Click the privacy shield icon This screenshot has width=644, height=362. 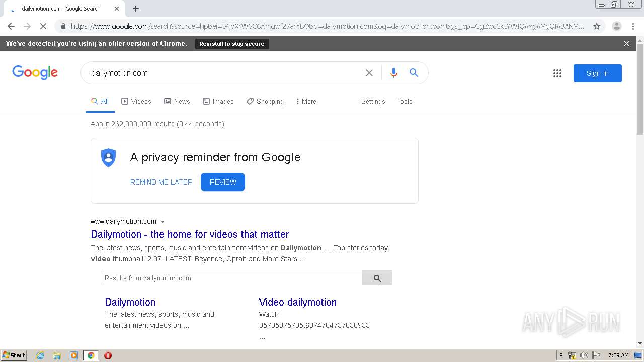pos(108,158)
